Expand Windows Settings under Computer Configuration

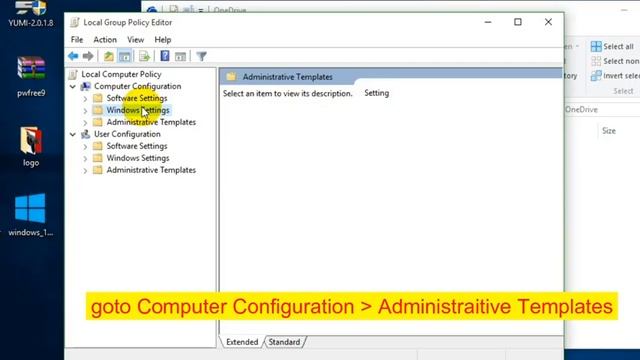tap(85, 111)
